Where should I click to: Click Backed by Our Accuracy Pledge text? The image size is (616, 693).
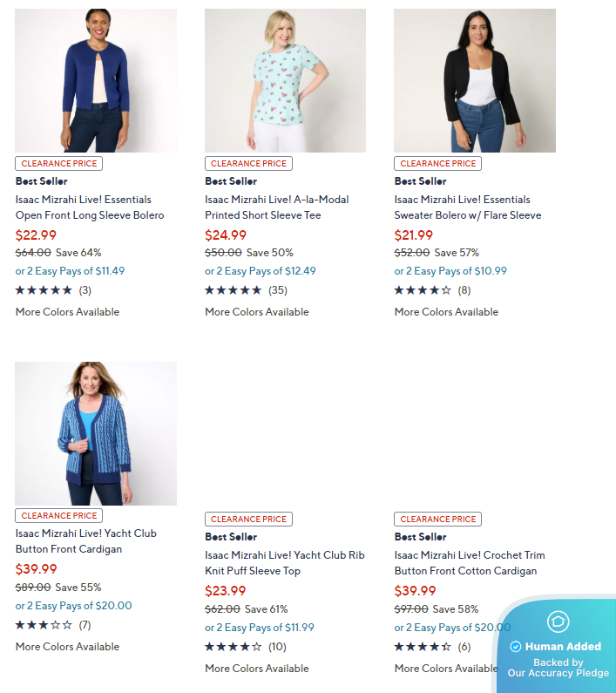[558, 668]
